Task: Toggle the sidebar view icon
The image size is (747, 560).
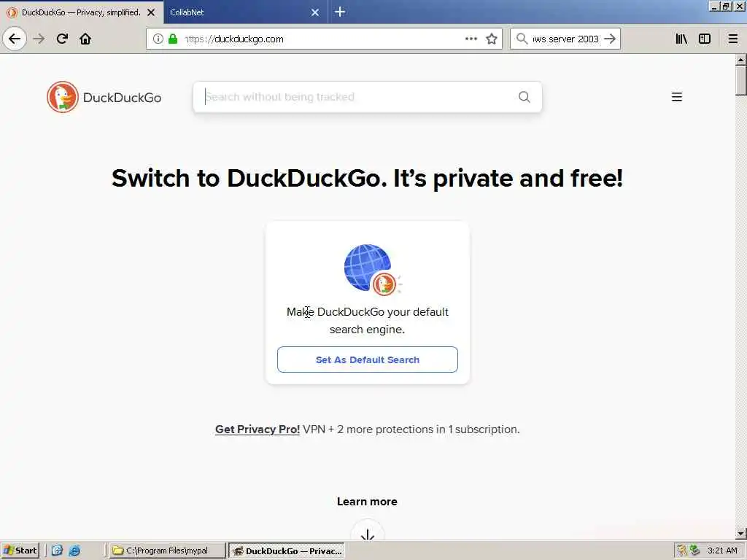Action: (705, 39)
